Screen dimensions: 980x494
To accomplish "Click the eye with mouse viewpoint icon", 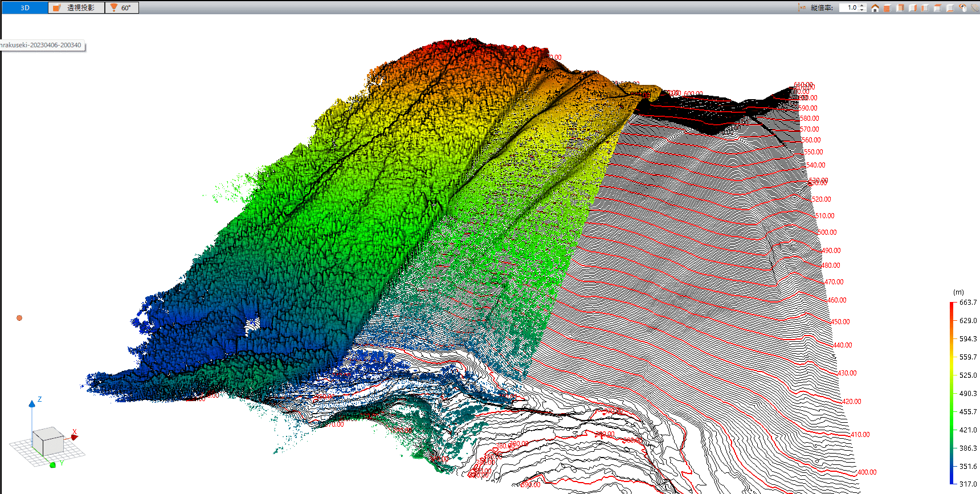I will coord(963,8).
